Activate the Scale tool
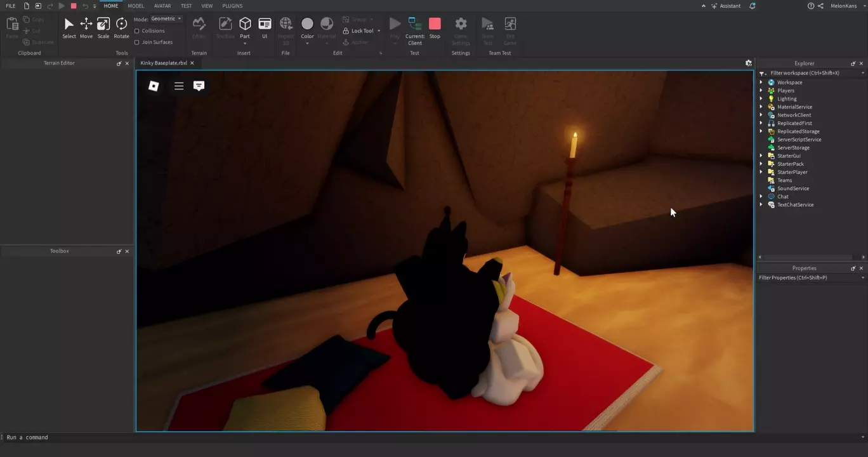 coord(103,28)
